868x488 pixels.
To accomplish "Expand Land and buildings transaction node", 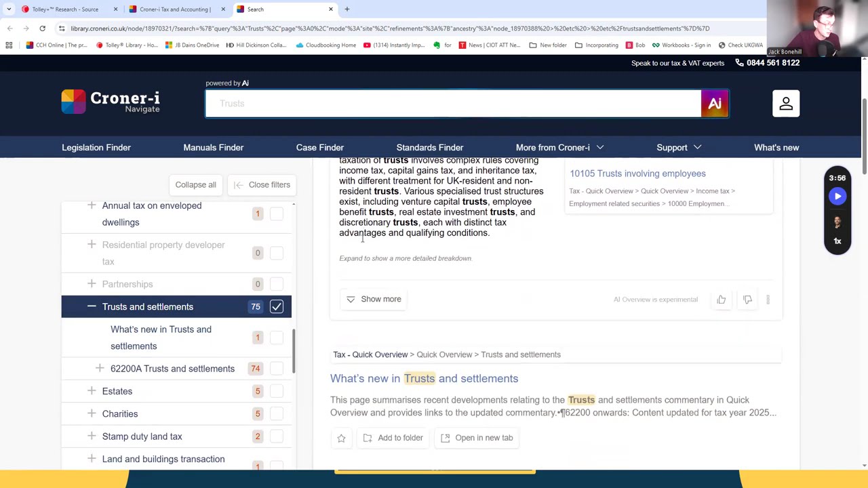I will coord(92,459).
